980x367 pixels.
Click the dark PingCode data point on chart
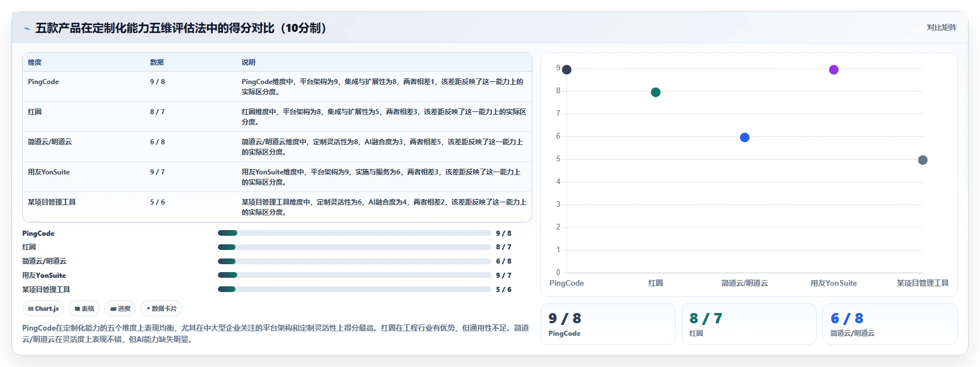point(567,70)
